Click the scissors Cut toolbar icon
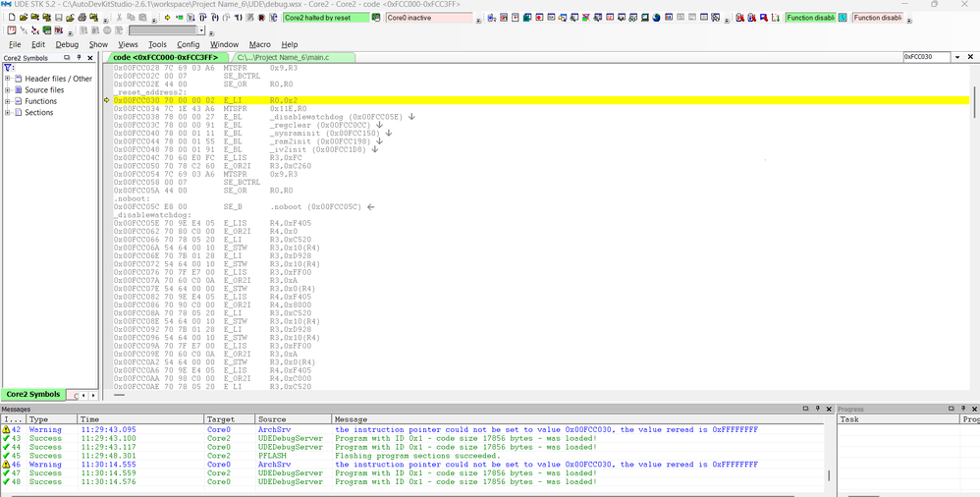The width and height of the screenshot is (980, 497). [119, 18]
